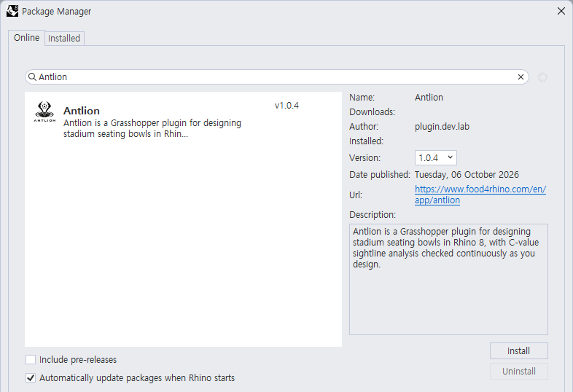
Task: Click the Downloads: label
Action: click(372, 112)
